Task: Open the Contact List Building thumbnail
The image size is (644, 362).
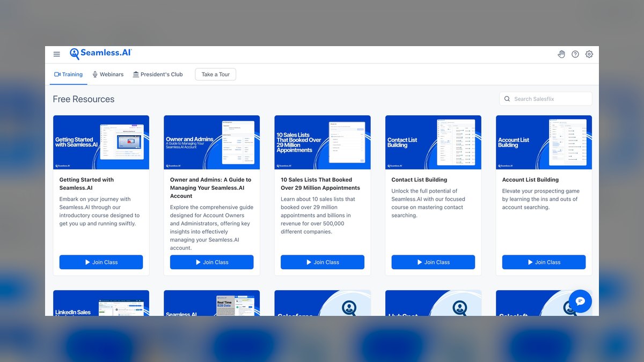Action: 433,142
